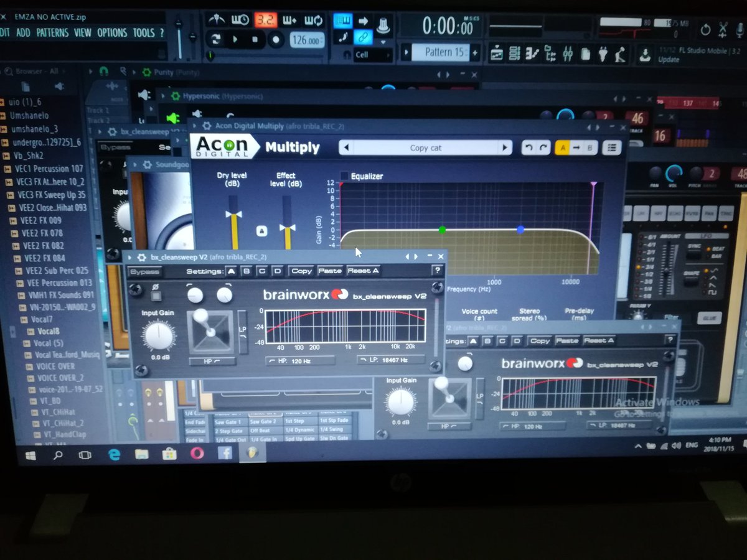Image resolution: width=747 pixels, height=560 pixels.
Task: Enable the Equalizer checkbox in Acon Multiply
Action: (344, 176)
